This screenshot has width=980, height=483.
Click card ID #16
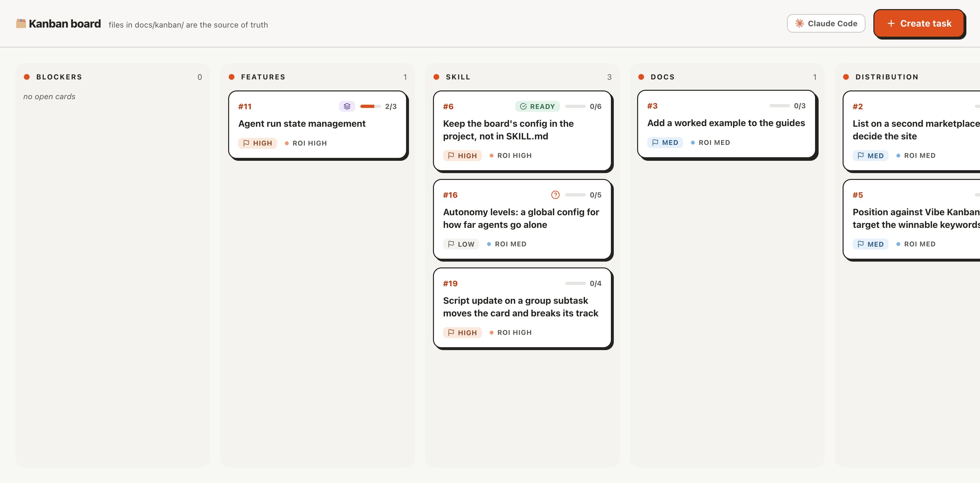[450, 195]
